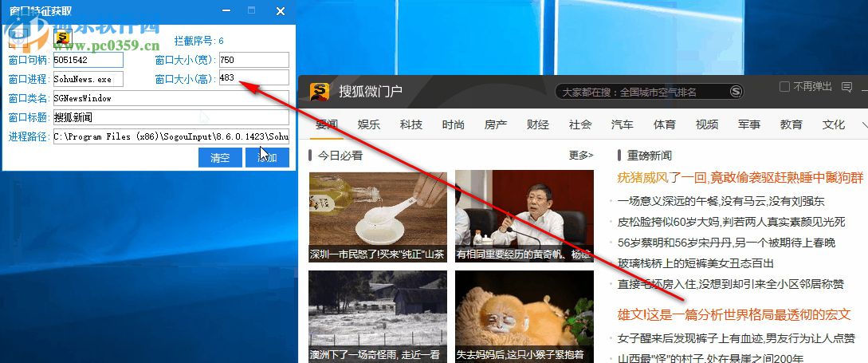Open the 时尚 tab
868x363 pixels.
coord(454,124)
